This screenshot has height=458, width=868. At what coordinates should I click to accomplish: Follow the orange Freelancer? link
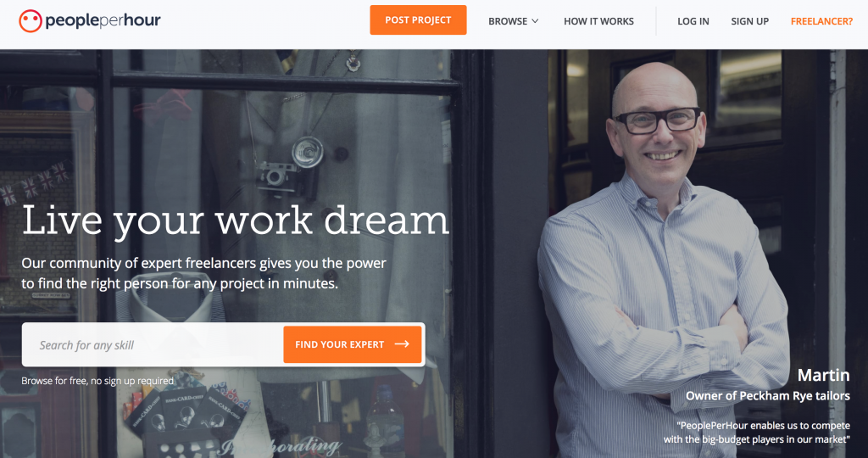pos(821,21)
